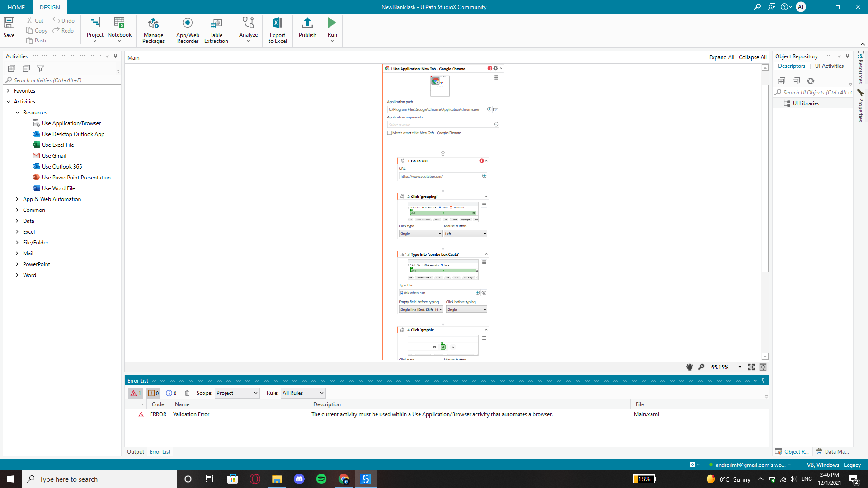
Task: Toggle the errors filter in Error List
Action: 136,393
